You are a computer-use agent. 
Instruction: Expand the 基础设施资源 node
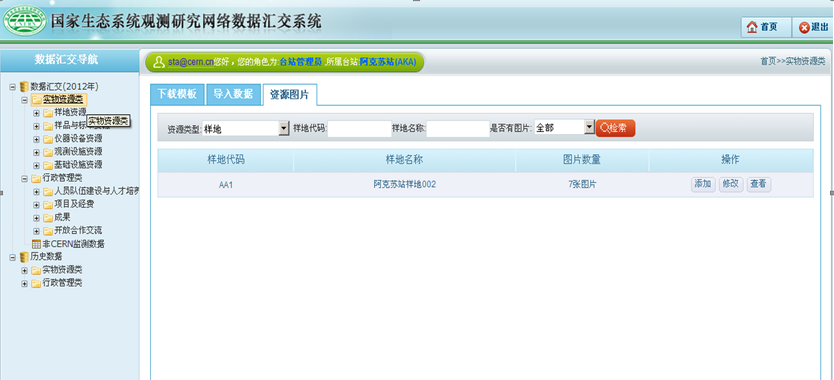tap(37, 166)
